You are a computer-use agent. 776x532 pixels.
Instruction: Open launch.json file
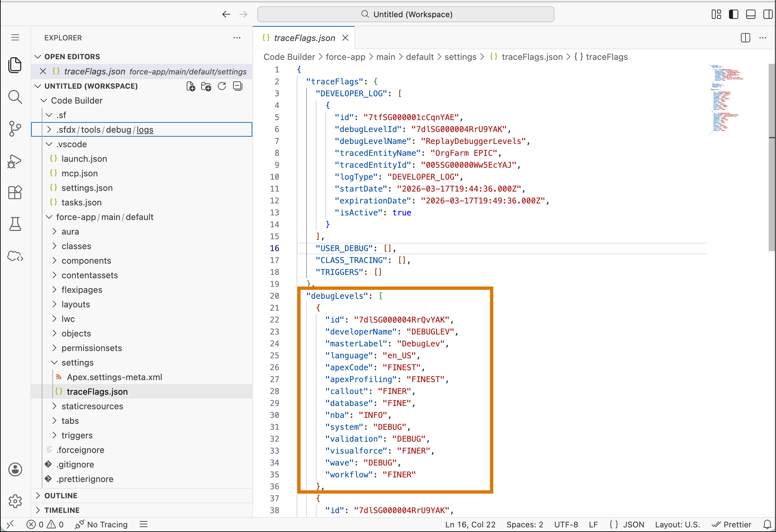142,158
